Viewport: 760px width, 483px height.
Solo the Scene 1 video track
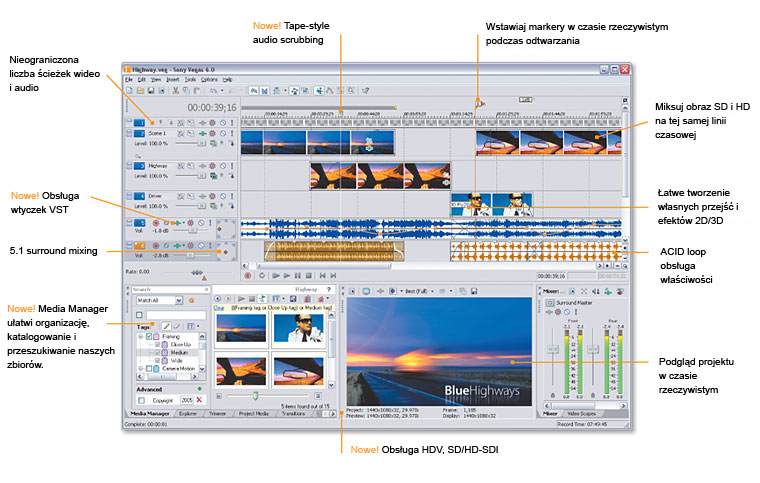pos(232,133)
